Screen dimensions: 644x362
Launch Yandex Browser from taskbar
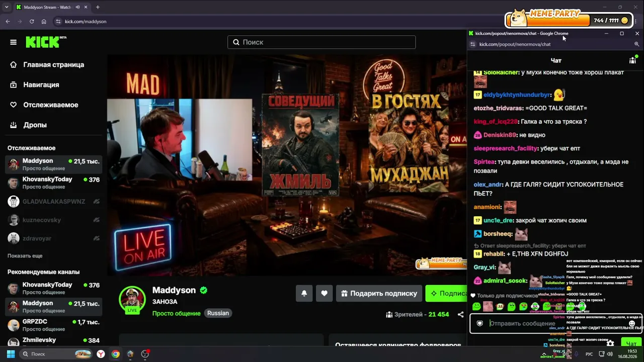tap(101, 354)
